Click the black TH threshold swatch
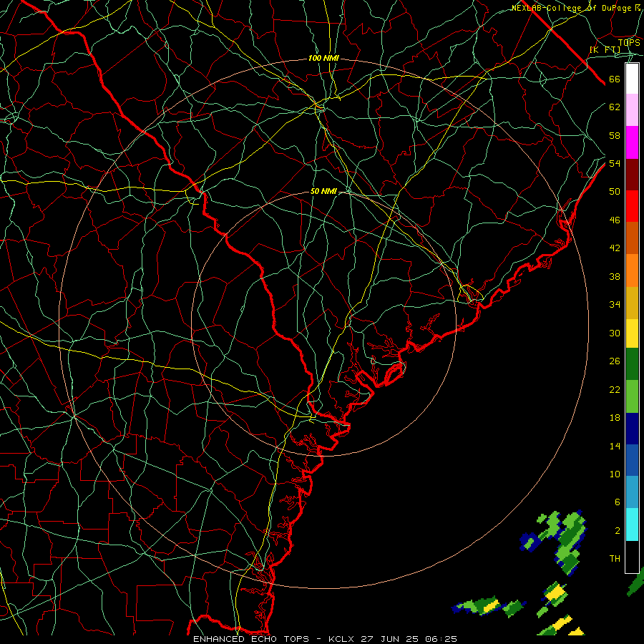This screenshot has width=644, height=644. tap(632, 557)
